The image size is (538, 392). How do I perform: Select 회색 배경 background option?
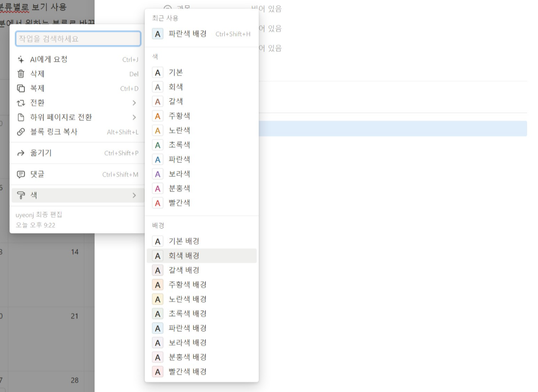pyautogui.click(x=202, y=256)
